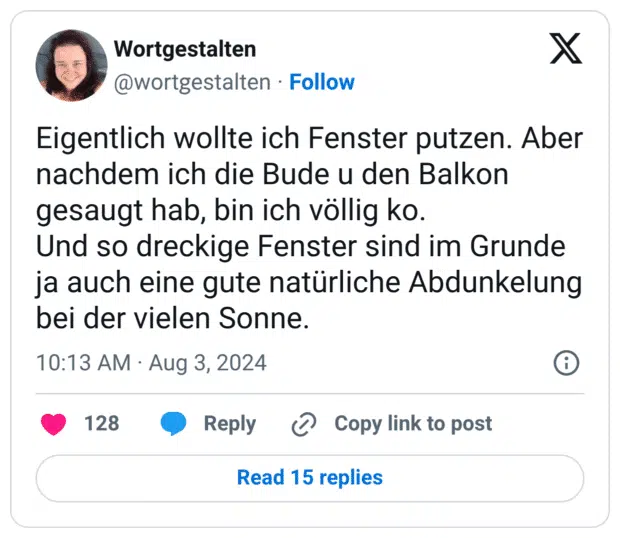Follow the Wortgestalten account
This screenshot has height=538, width=620.
(x=322, y=82)
